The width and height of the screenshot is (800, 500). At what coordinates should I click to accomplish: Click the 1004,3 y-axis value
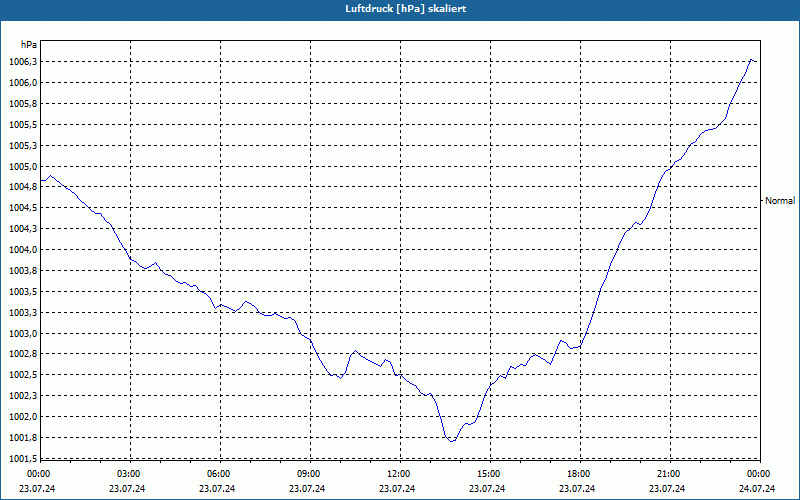click(x=23, y=229)
